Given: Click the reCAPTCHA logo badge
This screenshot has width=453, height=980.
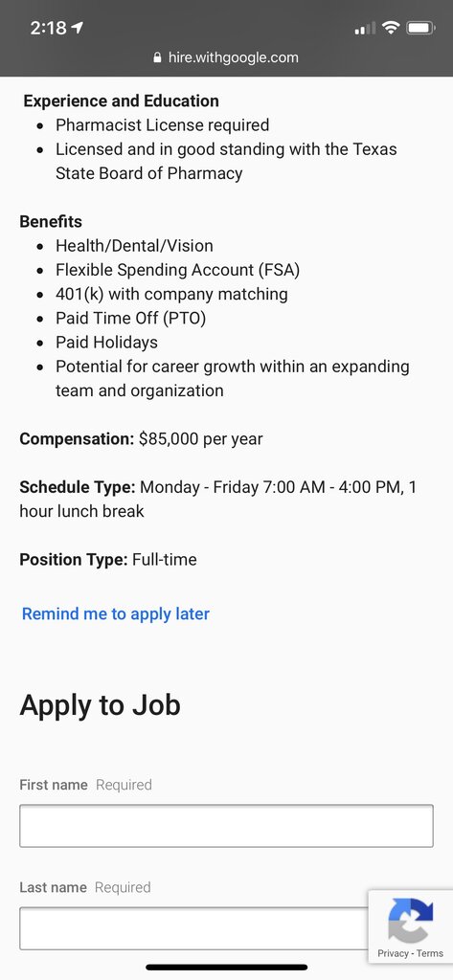Looking at the screenshot, I should click(x=411, y=920).
